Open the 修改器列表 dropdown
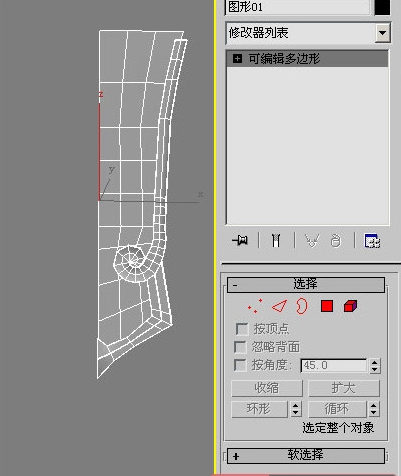 [383, 33]
